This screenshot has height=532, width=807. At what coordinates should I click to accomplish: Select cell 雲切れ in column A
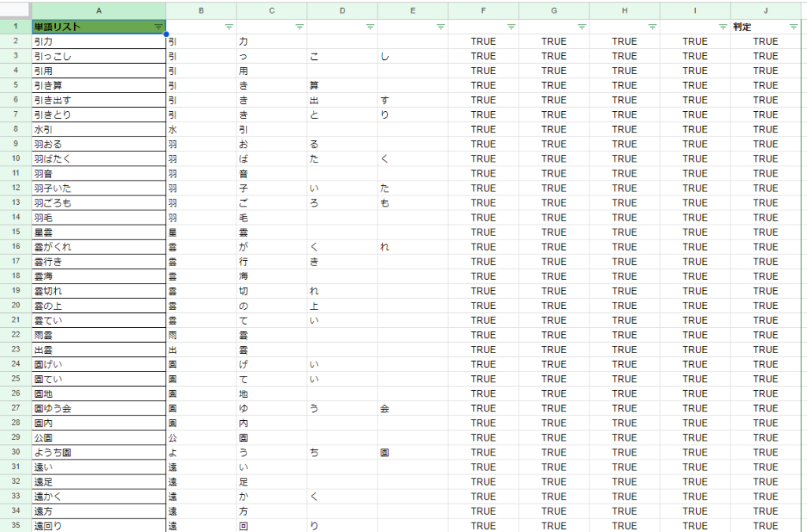[99, 291]
